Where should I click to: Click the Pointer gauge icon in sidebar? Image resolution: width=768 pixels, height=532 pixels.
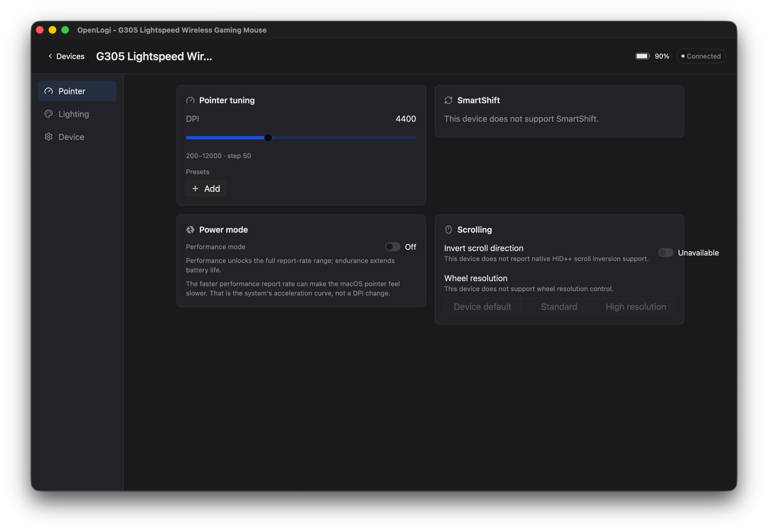48,91
